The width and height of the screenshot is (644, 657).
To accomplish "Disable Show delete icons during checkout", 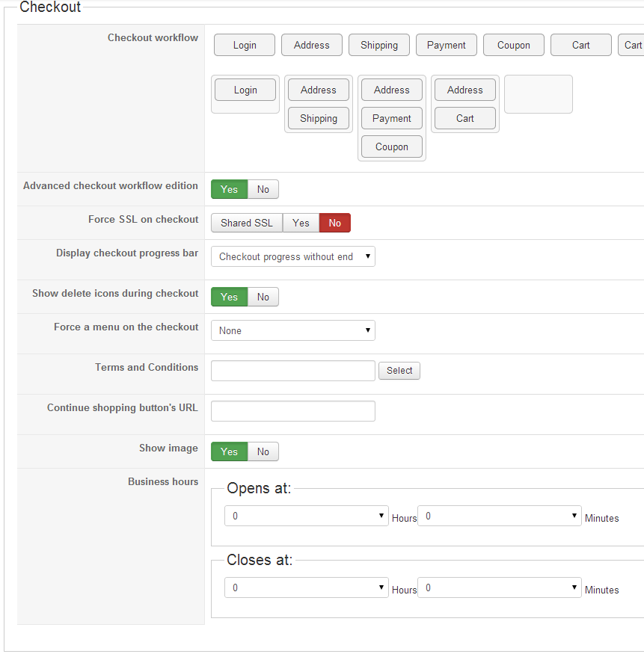I will click(x=263, y=297).
